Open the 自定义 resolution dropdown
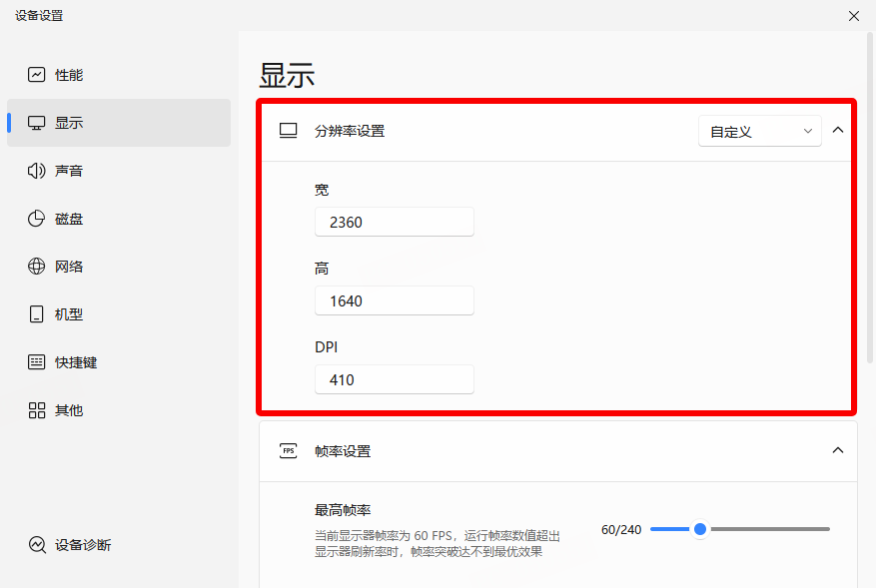 pos(759,131)
